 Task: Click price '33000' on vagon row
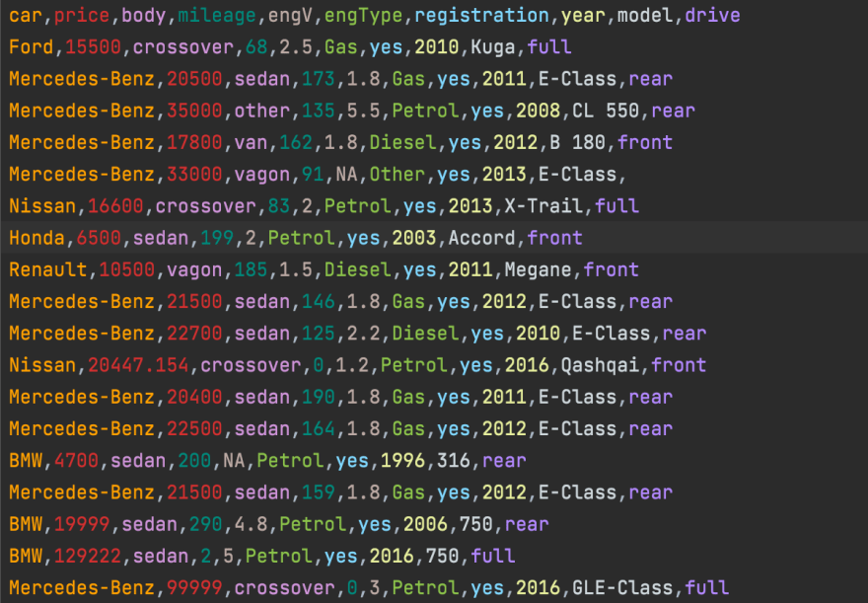194,175
